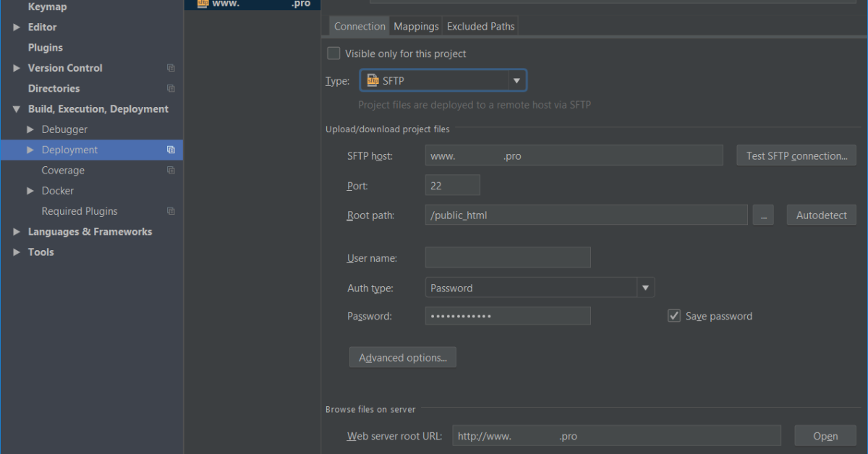Click the shared-settings icon beside Required Plugins
The image size is (868, 454).
click(171, 210)
